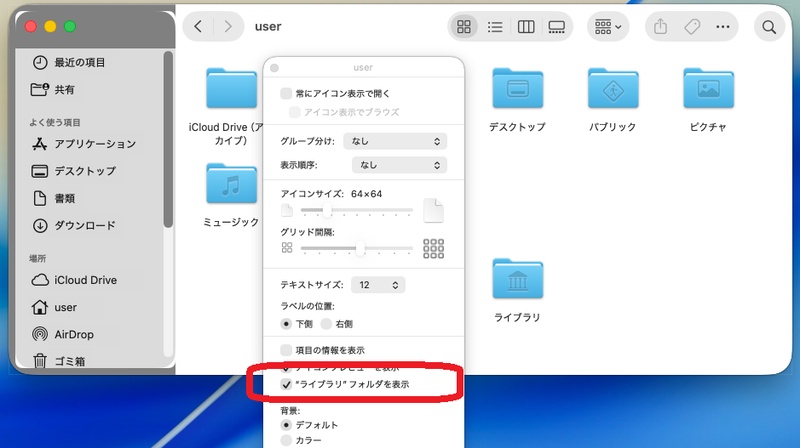Click the tight grid spacing icon
800x448 pixels.
[x=287, y=248]
